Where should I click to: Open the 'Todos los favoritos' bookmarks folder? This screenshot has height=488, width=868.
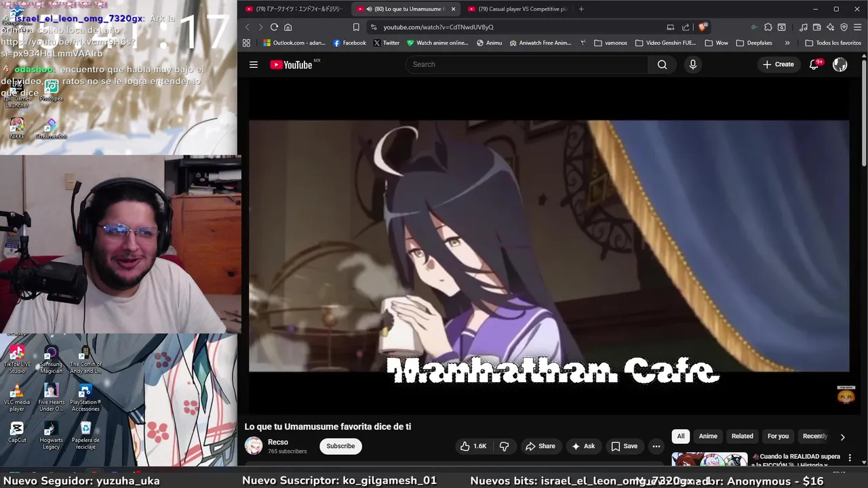[833, 43]
